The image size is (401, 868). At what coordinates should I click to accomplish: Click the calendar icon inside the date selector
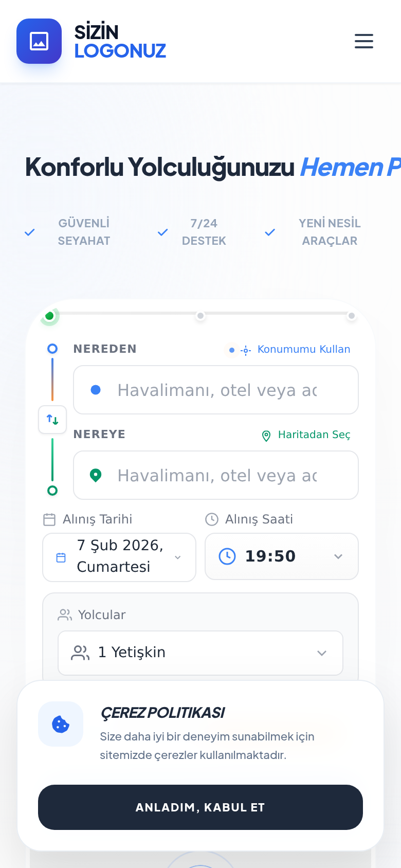[x=61, y=557]
